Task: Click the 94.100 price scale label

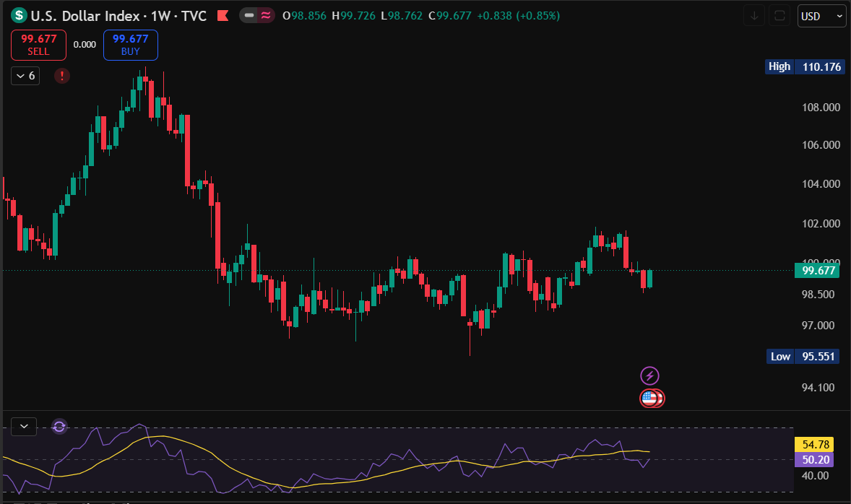Action: 818,387
